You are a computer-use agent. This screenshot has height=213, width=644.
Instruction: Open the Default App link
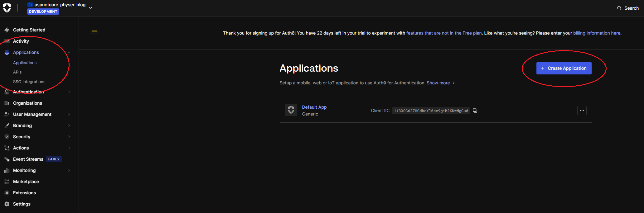pyautogui.click(x=314, y=107)
